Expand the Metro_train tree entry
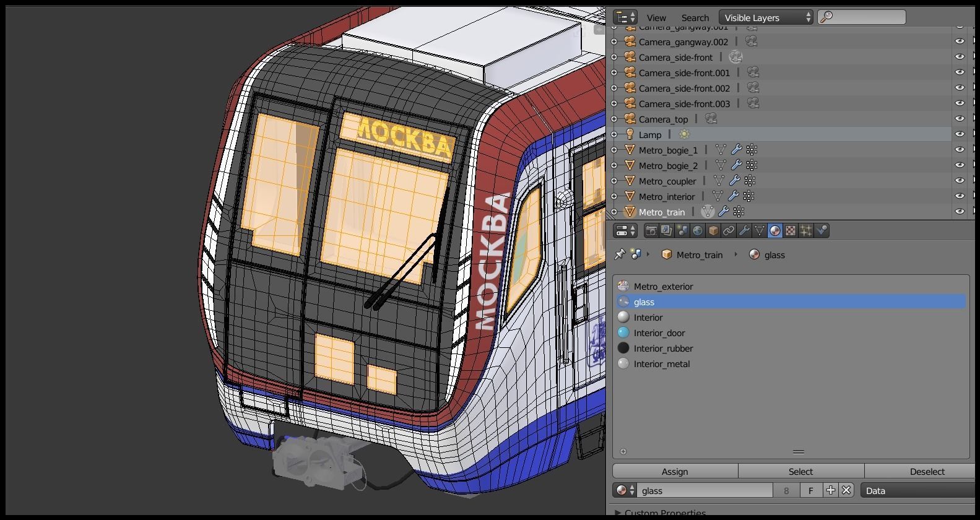Viewport: 980px width, 520px height. (614, 212)
